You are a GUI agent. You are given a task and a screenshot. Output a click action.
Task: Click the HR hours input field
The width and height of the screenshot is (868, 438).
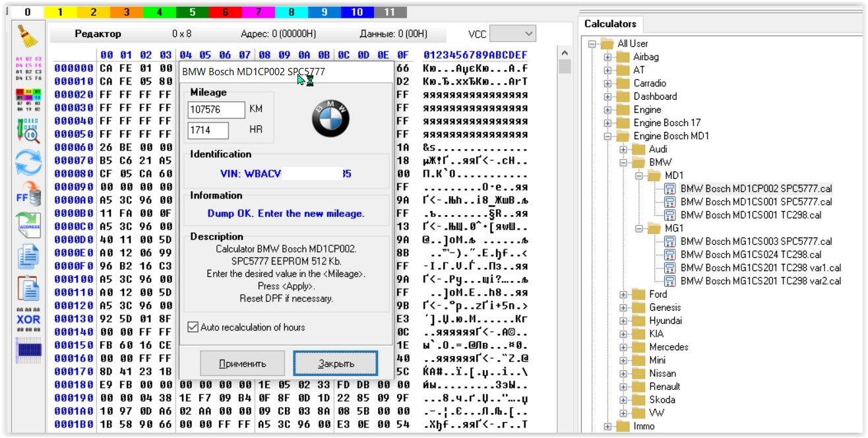pyautogui.click(x=208, y=131)
